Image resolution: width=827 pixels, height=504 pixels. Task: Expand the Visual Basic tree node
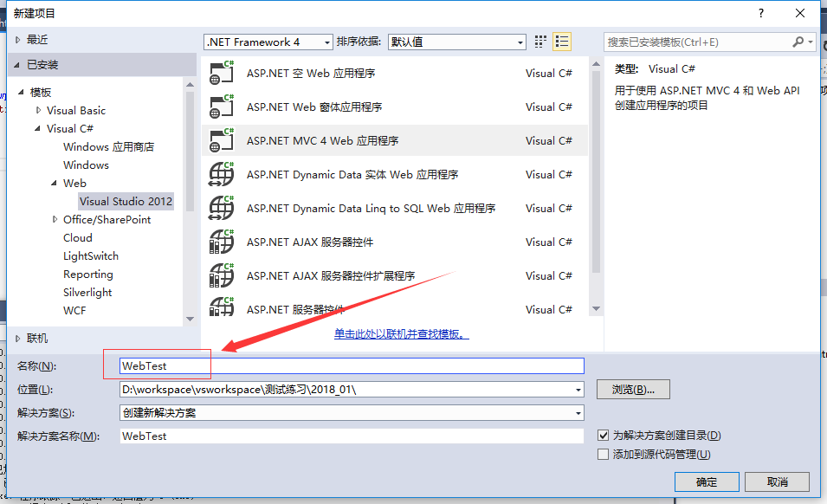point(38,110)
